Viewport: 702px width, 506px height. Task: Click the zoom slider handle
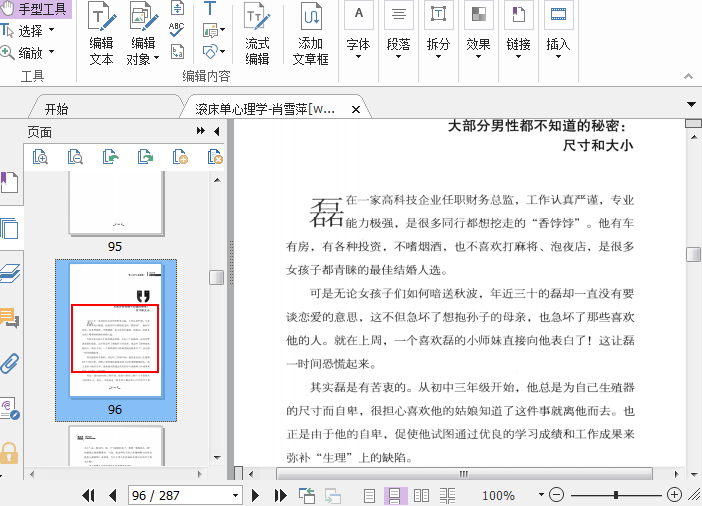pos(615,495)
